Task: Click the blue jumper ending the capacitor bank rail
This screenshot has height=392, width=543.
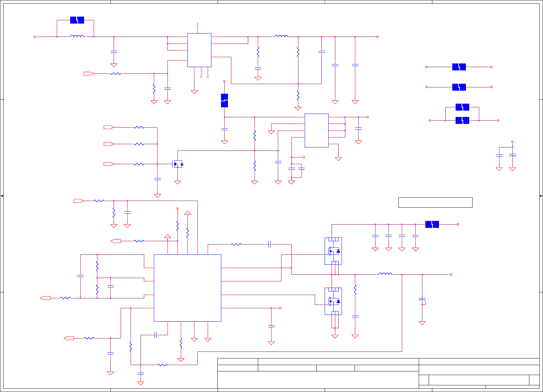Action: pyautogui.click(x=432, y=225)
